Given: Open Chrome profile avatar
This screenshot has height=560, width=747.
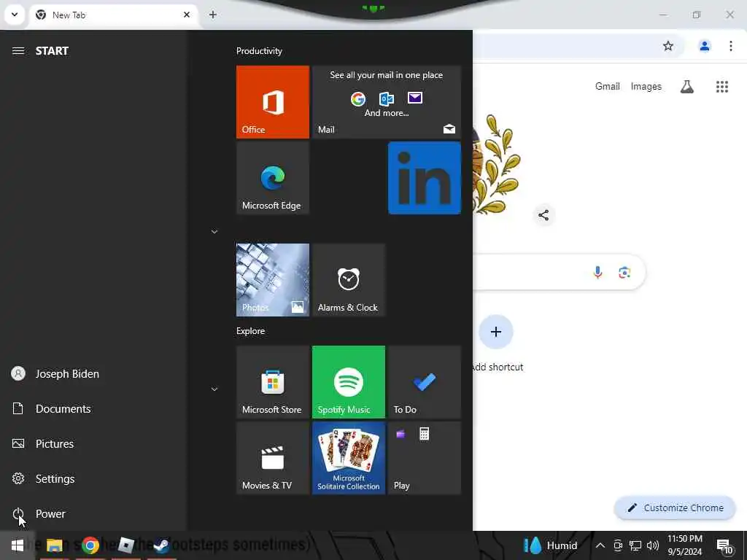Looking at the screenshot, I should coord(705,46).
